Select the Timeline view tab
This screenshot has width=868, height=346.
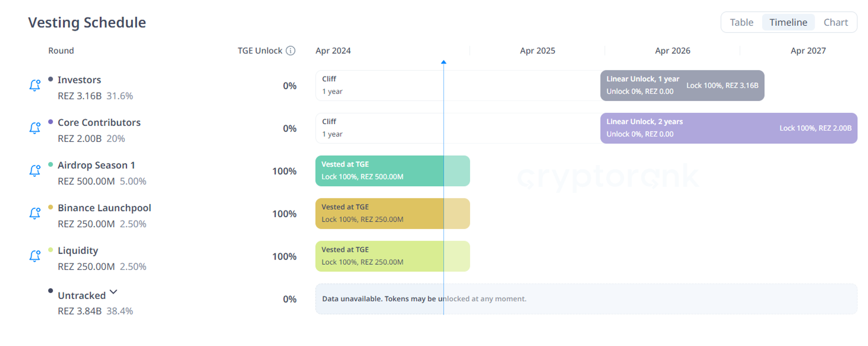788,23
